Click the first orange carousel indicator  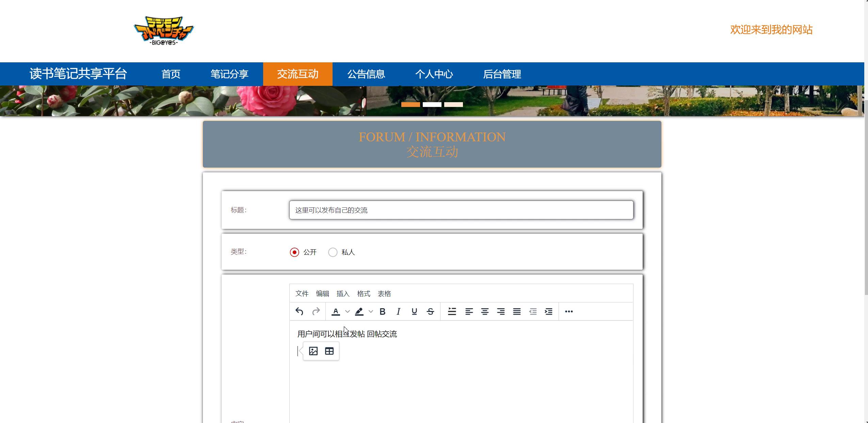(410, 105)
